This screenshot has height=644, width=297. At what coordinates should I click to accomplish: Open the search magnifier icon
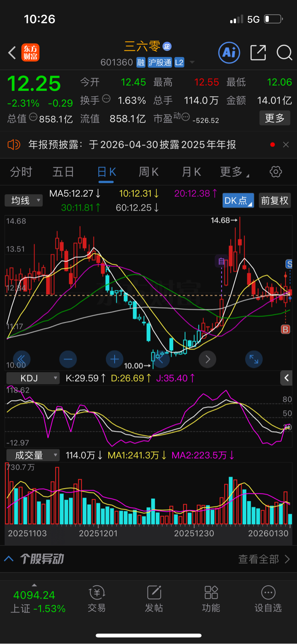(284, 52)
